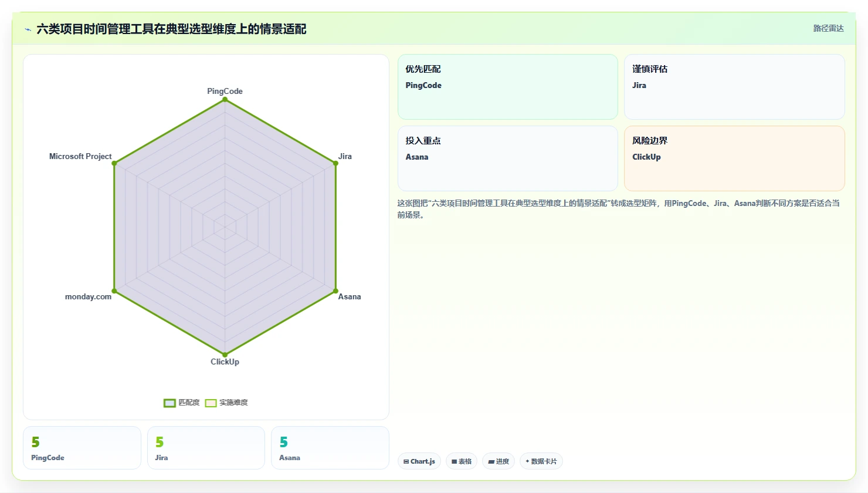Click the Jira axis label on radar
This screenshot has width=868, height=493.
(x=345, y=156)
